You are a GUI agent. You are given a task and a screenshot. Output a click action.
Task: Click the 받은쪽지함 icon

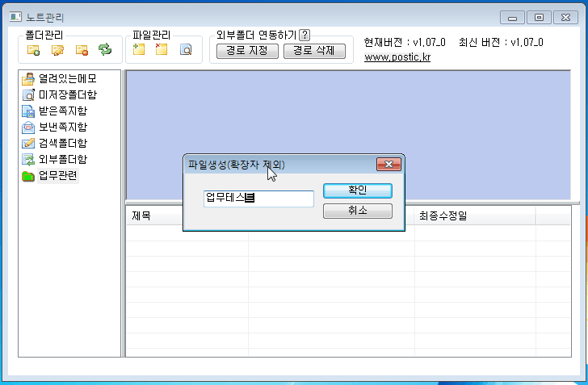tap(28, 111)
